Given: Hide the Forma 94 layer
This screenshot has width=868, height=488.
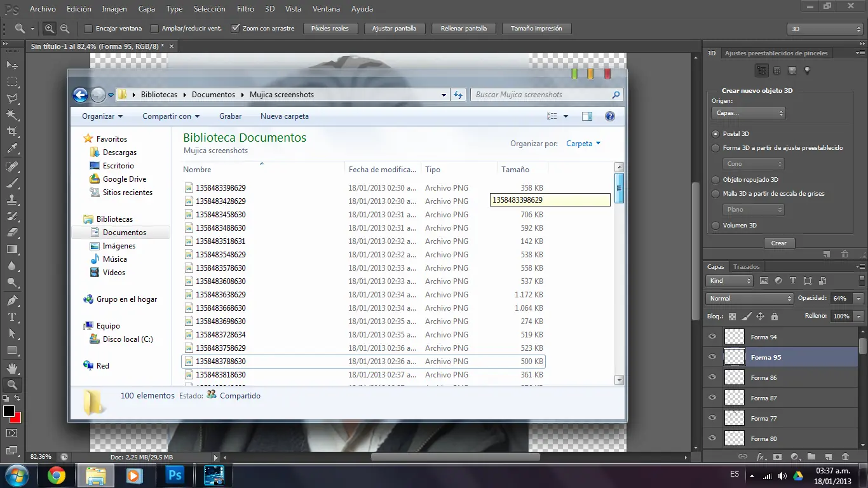Looking at the screenshot, I should 712,337.
